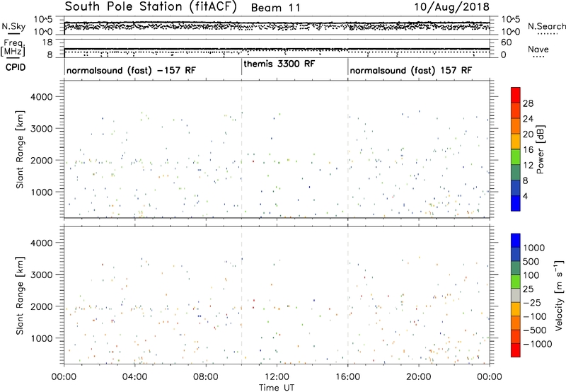
Task: Click the -500 tick label on Velocity bar
Action: 535,330
